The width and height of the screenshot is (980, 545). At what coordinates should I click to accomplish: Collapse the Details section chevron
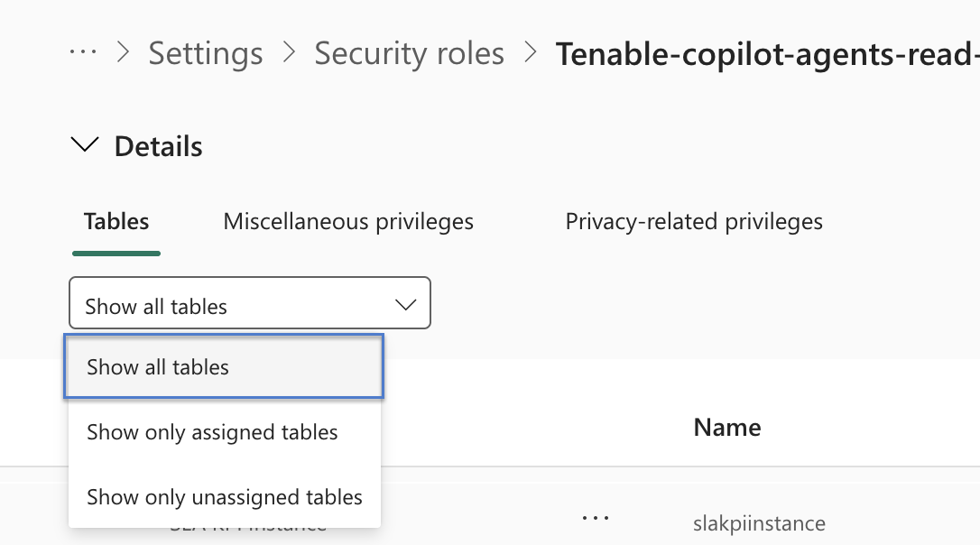tap(86, 145)
